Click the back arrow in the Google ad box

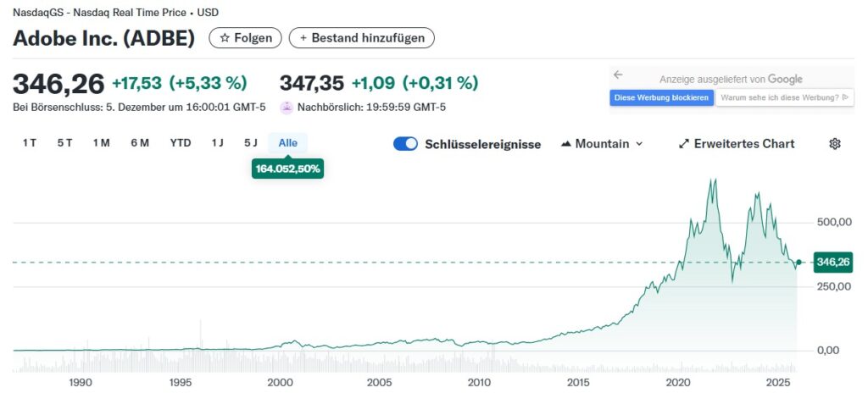tap(618, 75)
